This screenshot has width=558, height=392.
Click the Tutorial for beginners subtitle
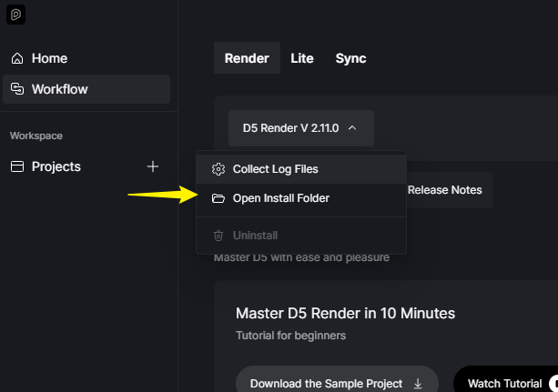point(290,336)
